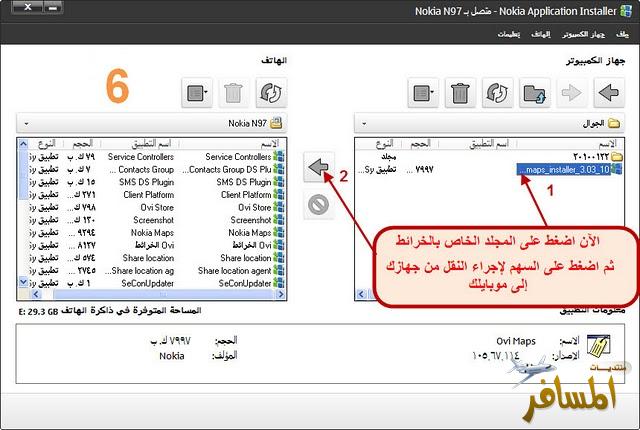640x430 pixels.
Task: Select the maps_installer_3.03_10 file
Action: coord(569,169)
